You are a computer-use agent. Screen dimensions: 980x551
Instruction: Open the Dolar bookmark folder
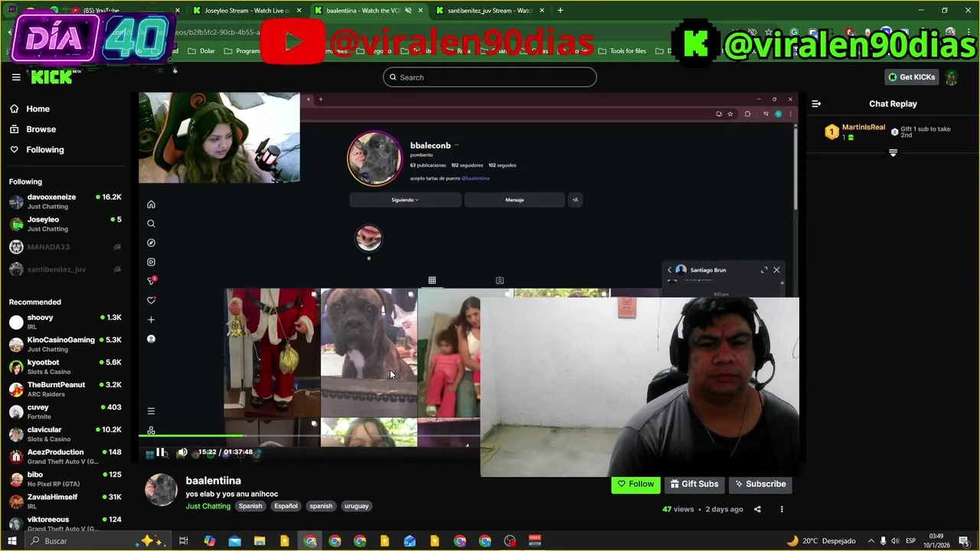coord(201,51)
